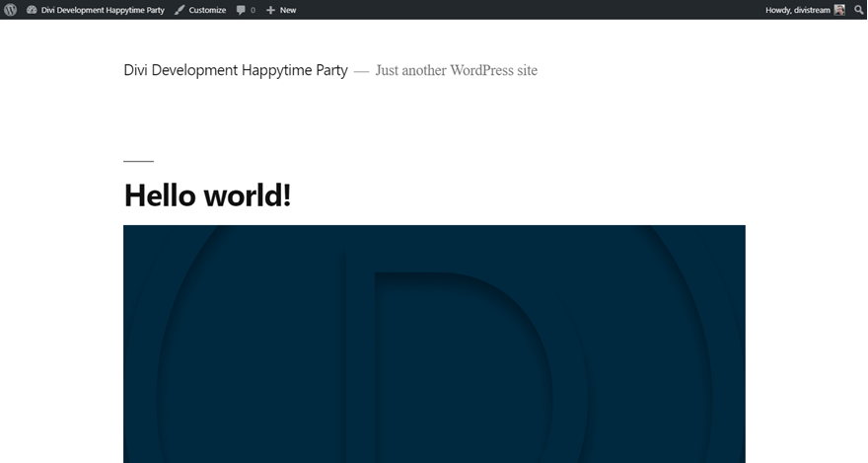
Task: Click the comments speech bubble icon
Action: click(241, 10)
